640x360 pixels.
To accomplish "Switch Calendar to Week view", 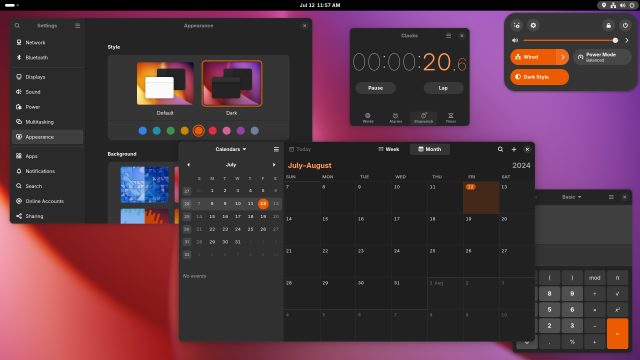I will (389, 149).
